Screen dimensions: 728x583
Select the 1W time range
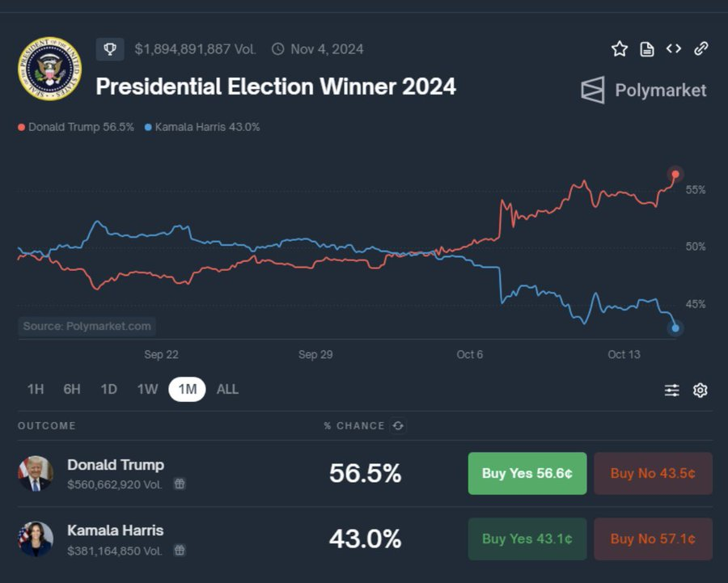pyautogui.click(x=148, y=389)
